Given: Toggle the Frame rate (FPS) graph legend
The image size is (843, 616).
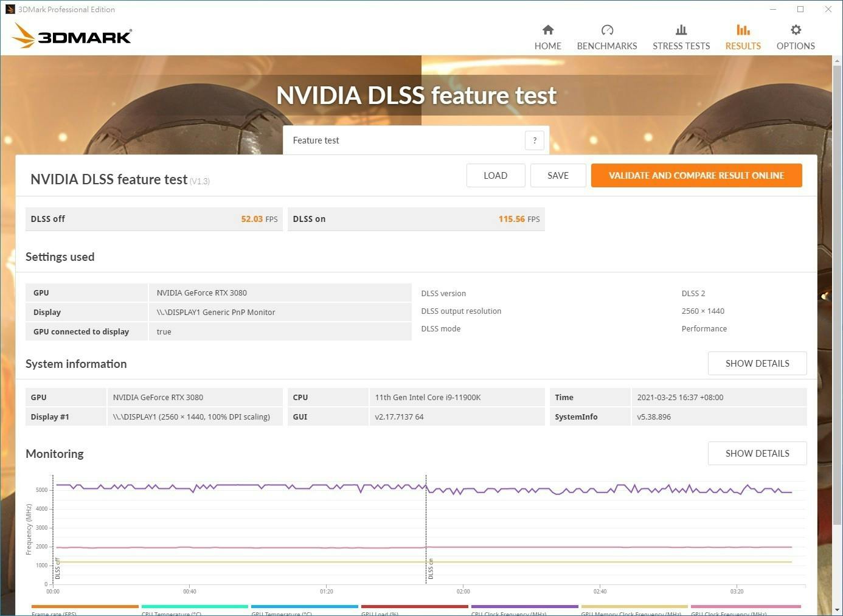Looking at the screenshot, I should (x=85, y=610).
